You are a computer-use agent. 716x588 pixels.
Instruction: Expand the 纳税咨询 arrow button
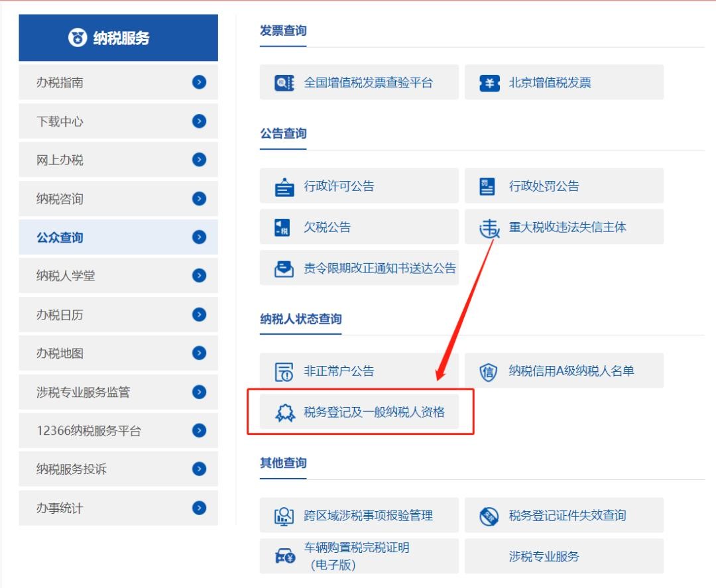point(199,198)
